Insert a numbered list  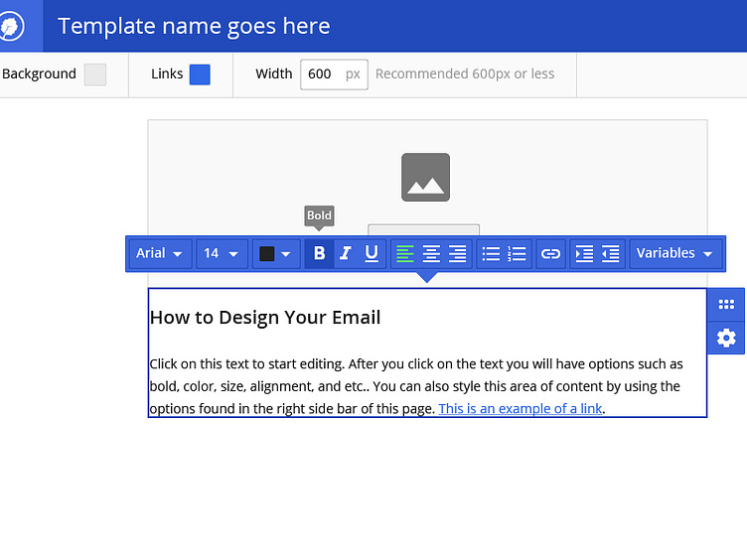tap(517, 254)
